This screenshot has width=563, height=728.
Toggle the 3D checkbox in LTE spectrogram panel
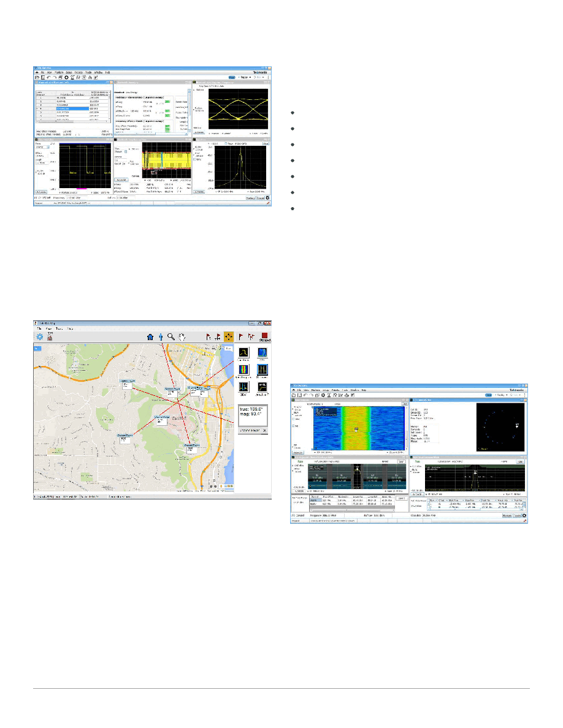294,426
